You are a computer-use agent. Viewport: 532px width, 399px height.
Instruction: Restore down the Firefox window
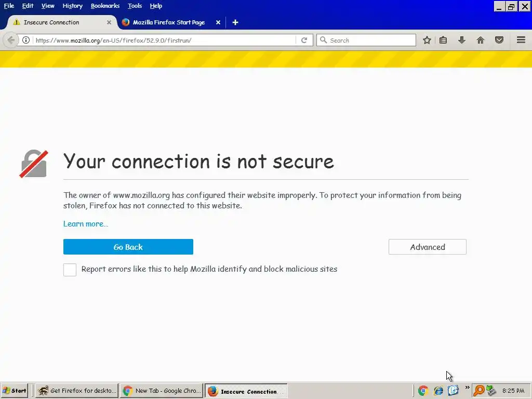coord(511,6)
